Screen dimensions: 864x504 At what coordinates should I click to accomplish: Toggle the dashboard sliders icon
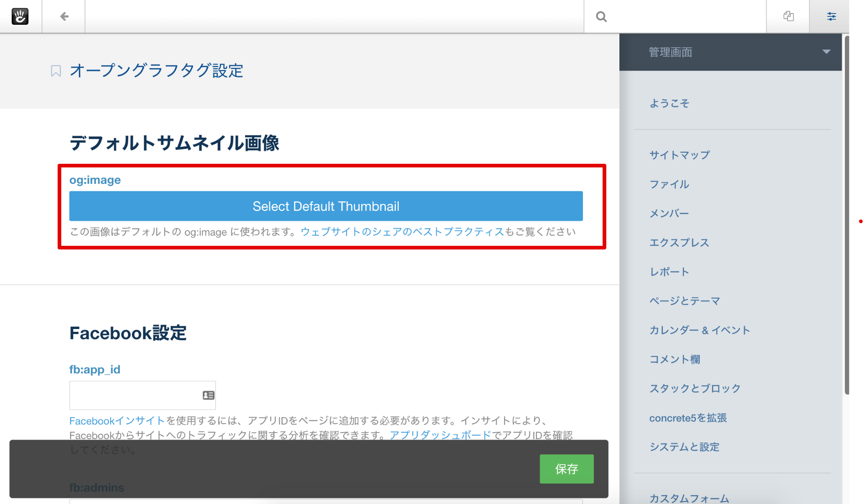831,16
